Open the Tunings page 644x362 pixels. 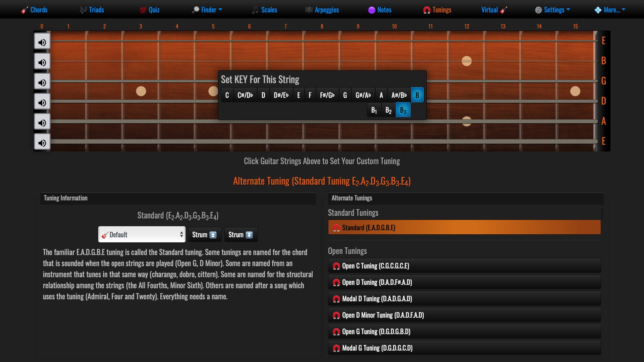tap(437, 10)
